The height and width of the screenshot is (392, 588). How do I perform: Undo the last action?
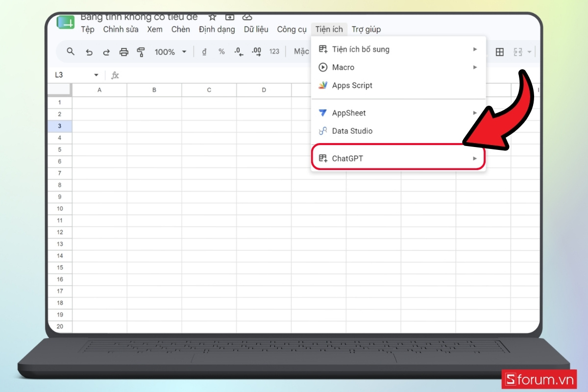89,52
